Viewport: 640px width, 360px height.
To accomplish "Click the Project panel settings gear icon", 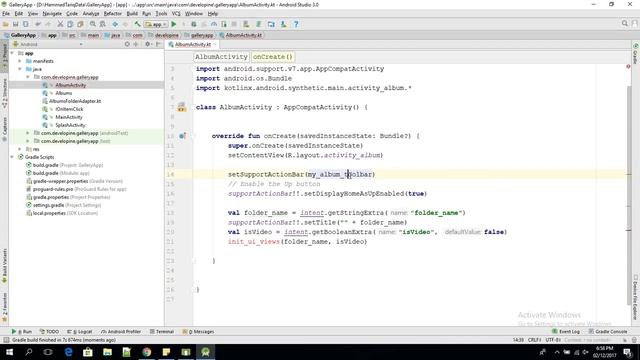I will click(x=147, y=44).
